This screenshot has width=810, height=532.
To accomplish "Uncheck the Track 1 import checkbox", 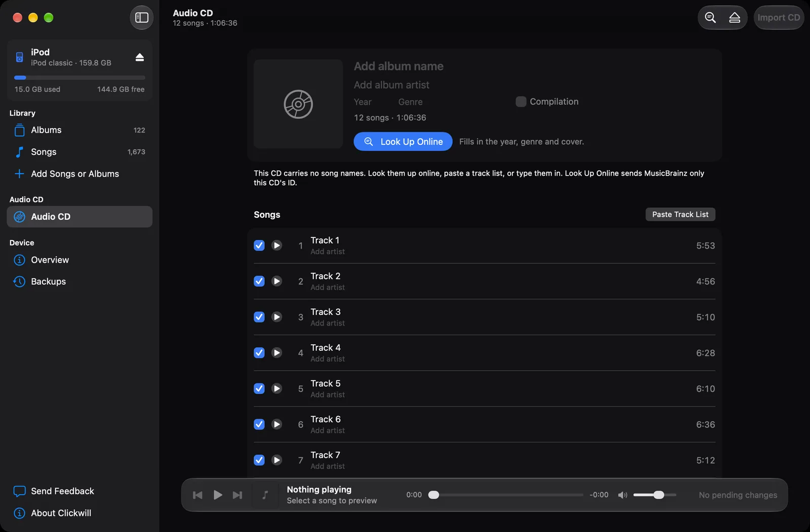I will click(x=259, y=245).
